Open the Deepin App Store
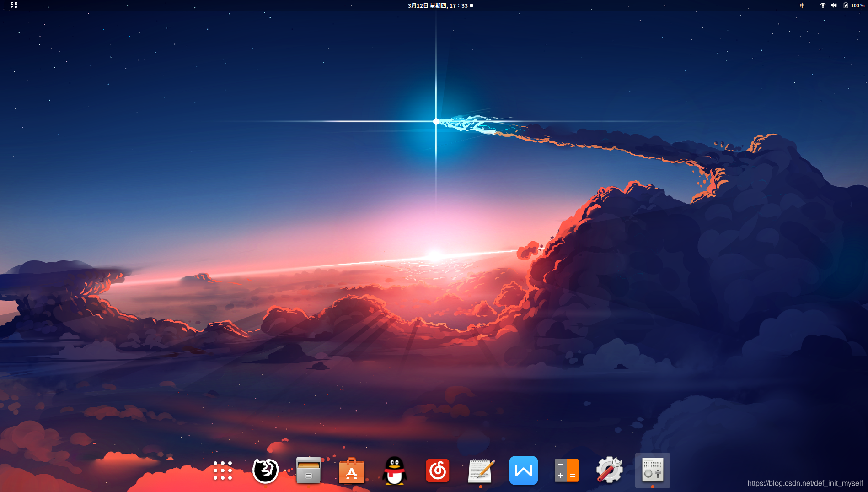The image size is (868, 492). (352, 470)
